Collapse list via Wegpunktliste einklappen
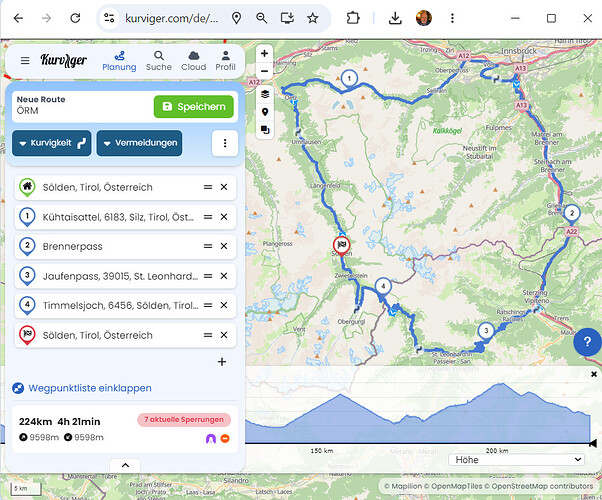Image resolution: width=602 pixels, height=500 pixels. [82, 388]
